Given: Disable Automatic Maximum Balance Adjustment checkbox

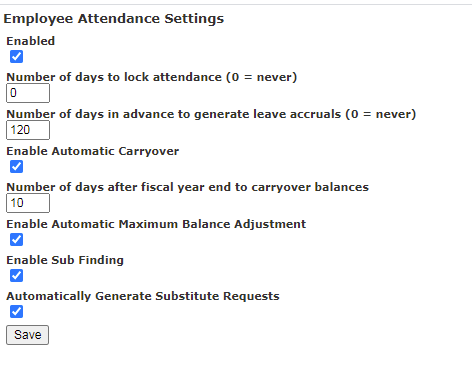Looking at the screenshot, I should [x=16, y=239].
